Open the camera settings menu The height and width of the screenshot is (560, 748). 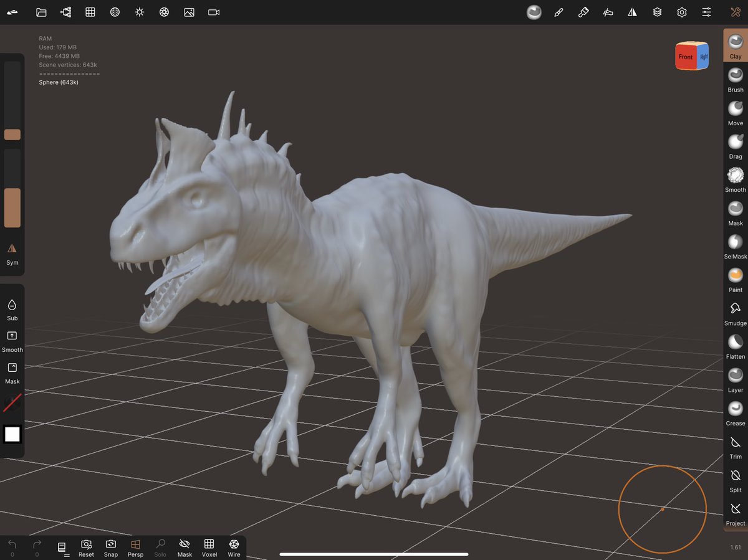coord(214,12)
